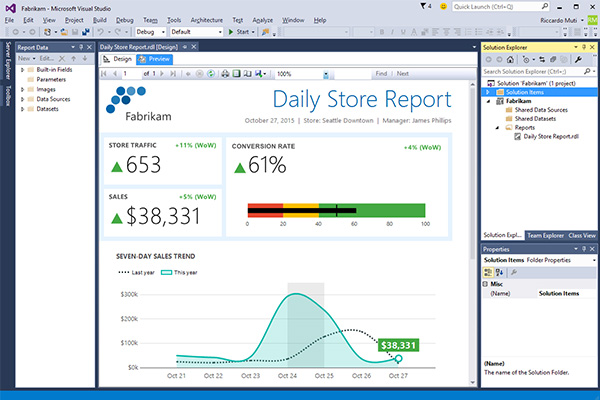Image resolution: width=600 pixels, height=400 pixels.
Task: Open the report Export dropdown
Action: 261,73
